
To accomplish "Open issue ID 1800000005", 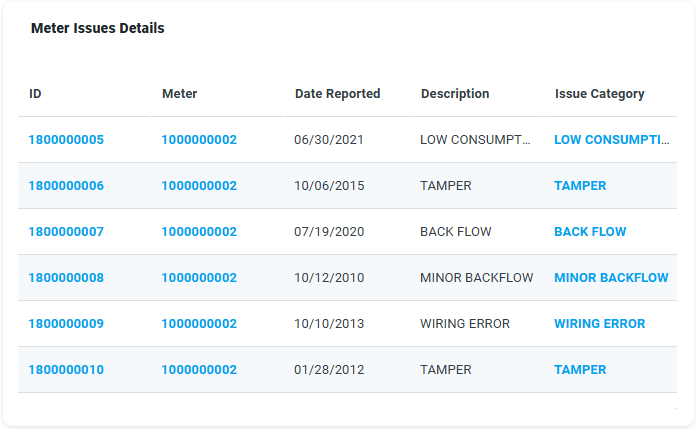I will [x=66, y=140].
